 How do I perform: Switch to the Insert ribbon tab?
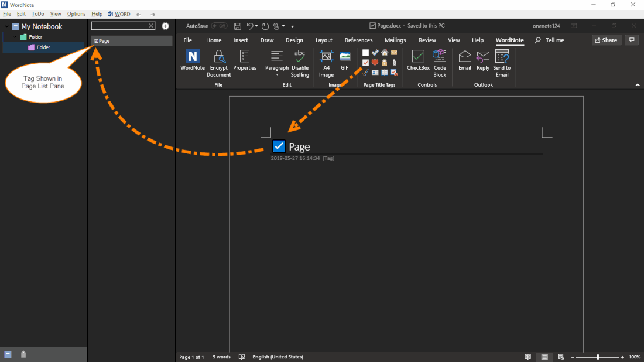(241, 40)
